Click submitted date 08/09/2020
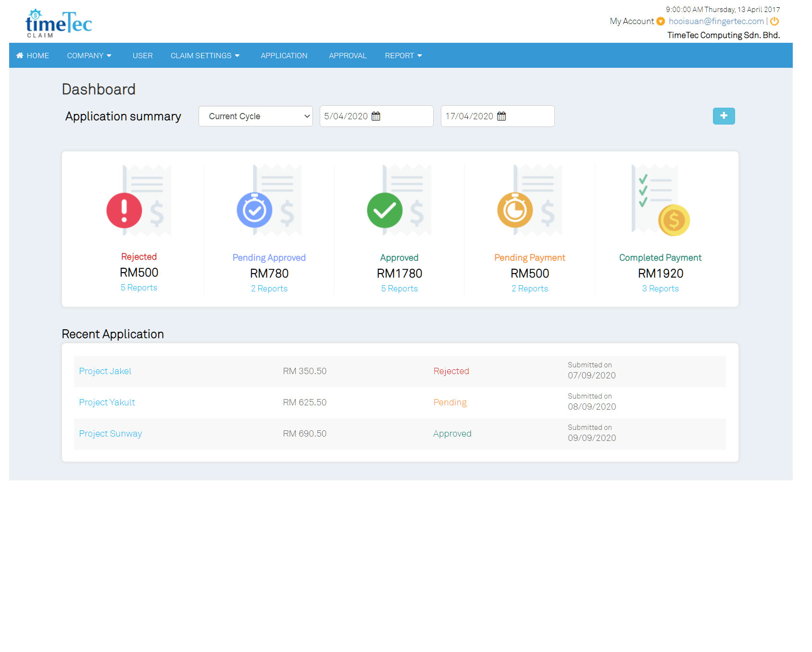This screenshot has width=812, height=652. (592, 407)
